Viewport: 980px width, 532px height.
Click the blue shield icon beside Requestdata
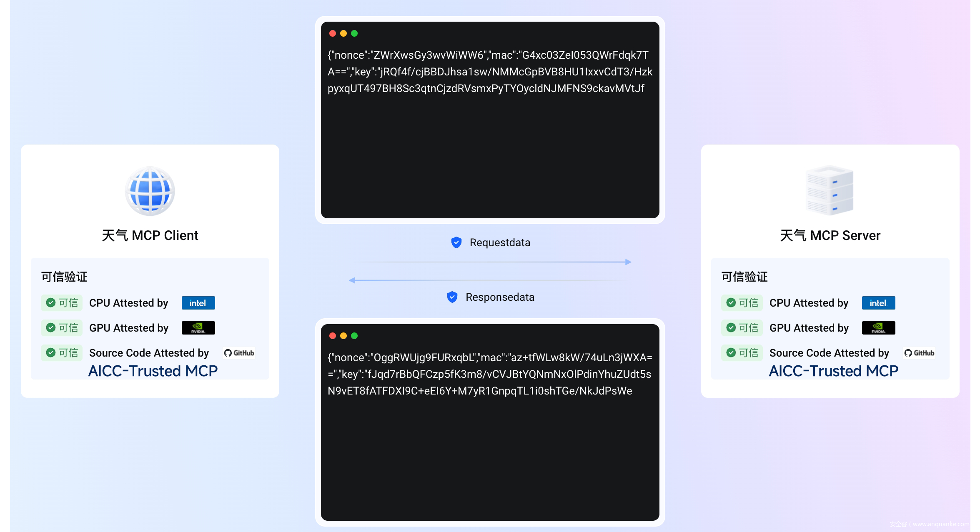click(456, 242)
